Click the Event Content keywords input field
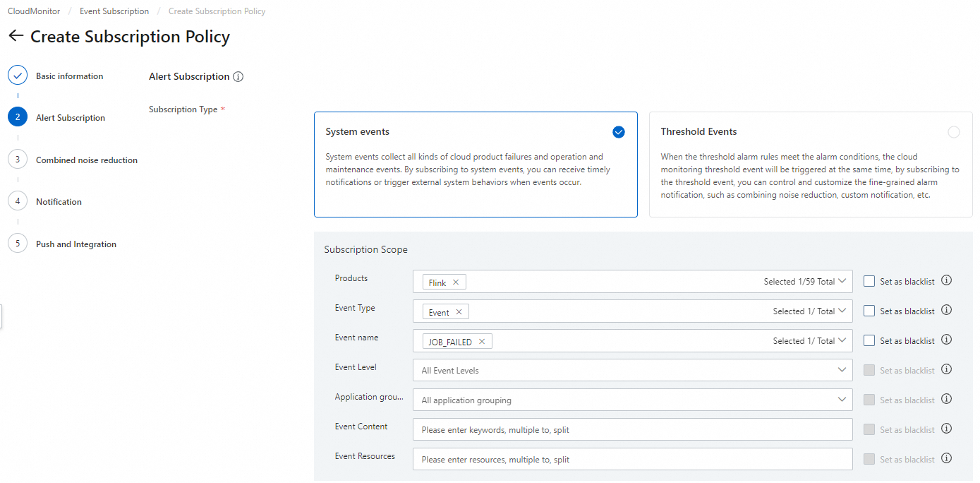 click(x=632, y=429)
